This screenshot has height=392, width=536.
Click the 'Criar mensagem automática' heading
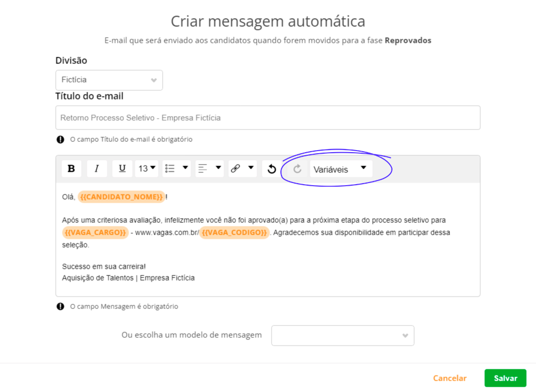[x=268, y=21]
